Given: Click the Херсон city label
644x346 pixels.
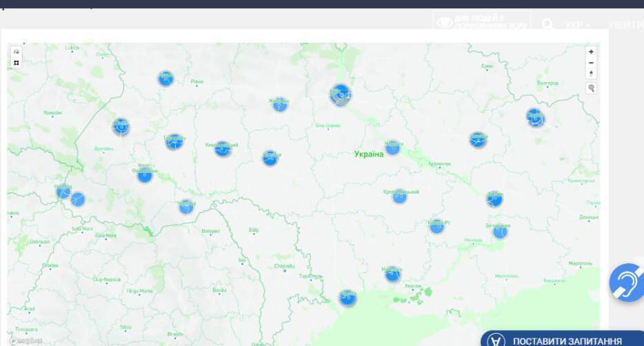Looking at the screenshot, I should tap(413, 285).
